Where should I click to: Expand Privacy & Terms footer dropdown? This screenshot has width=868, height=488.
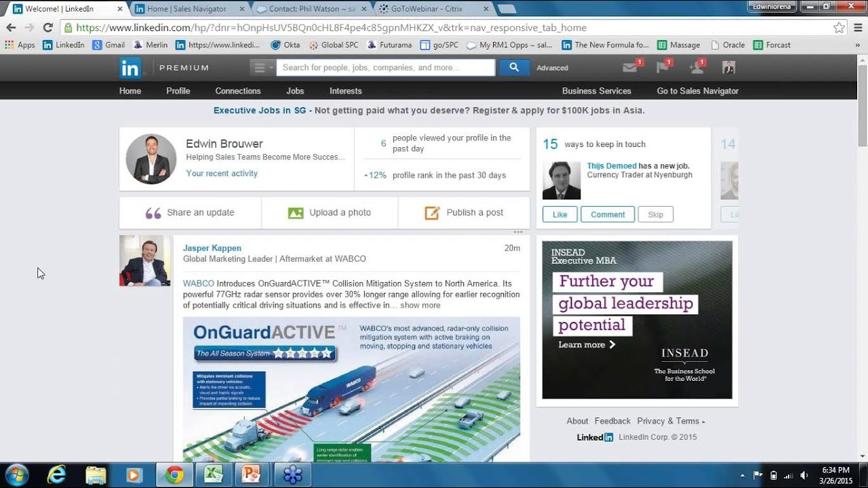pyautogui.click(x=671, y=421)
